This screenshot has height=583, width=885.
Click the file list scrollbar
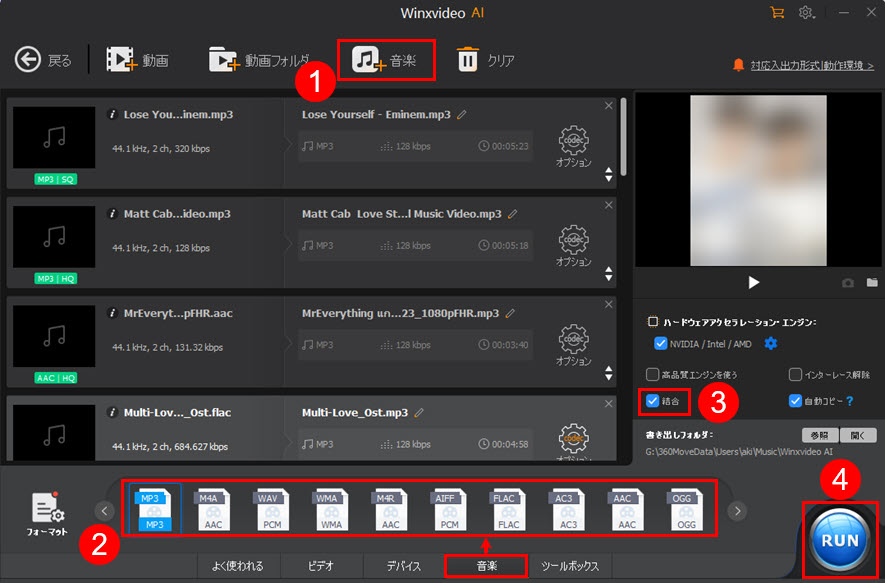pos(624,137)
